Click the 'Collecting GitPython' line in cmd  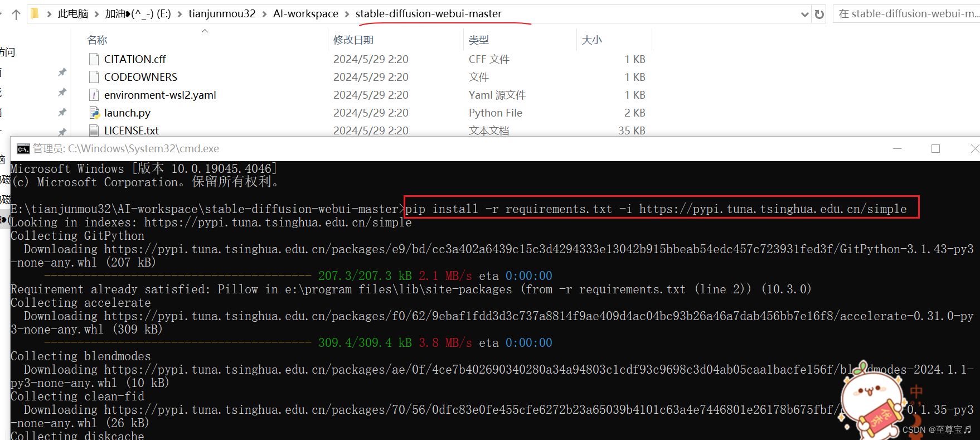click(77, 236)
